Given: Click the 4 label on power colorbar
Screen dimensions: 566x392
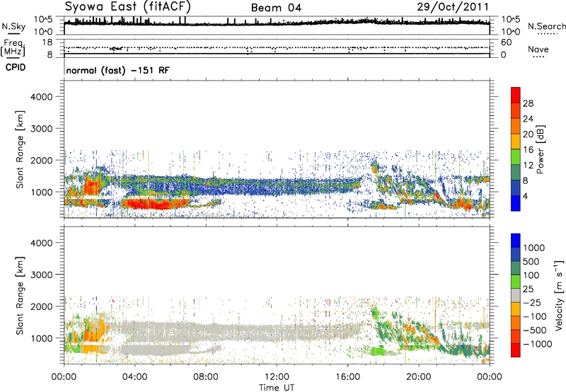Looking at the screenshot, I should [x=525, y=197].
